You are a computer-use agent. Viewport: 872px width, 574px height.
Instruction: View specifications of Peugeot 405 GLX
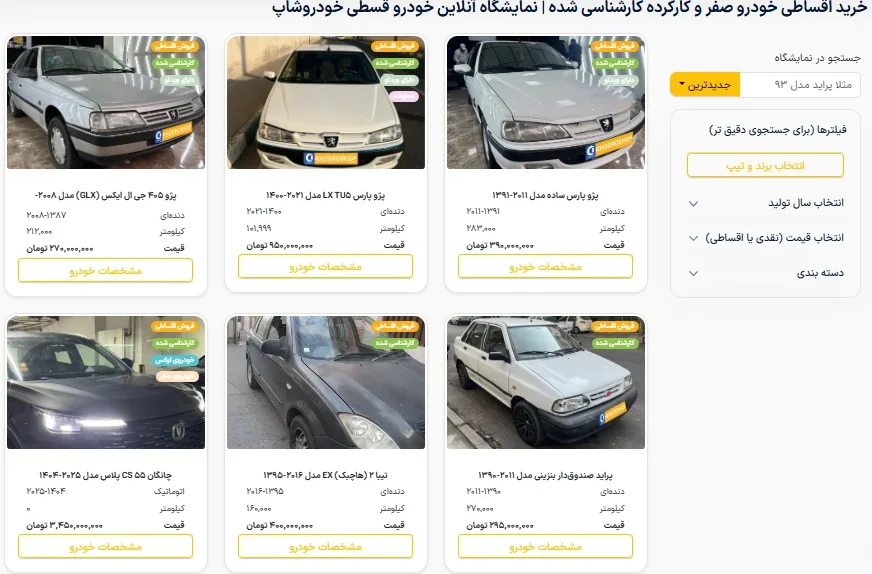click(x=106, y=270)
